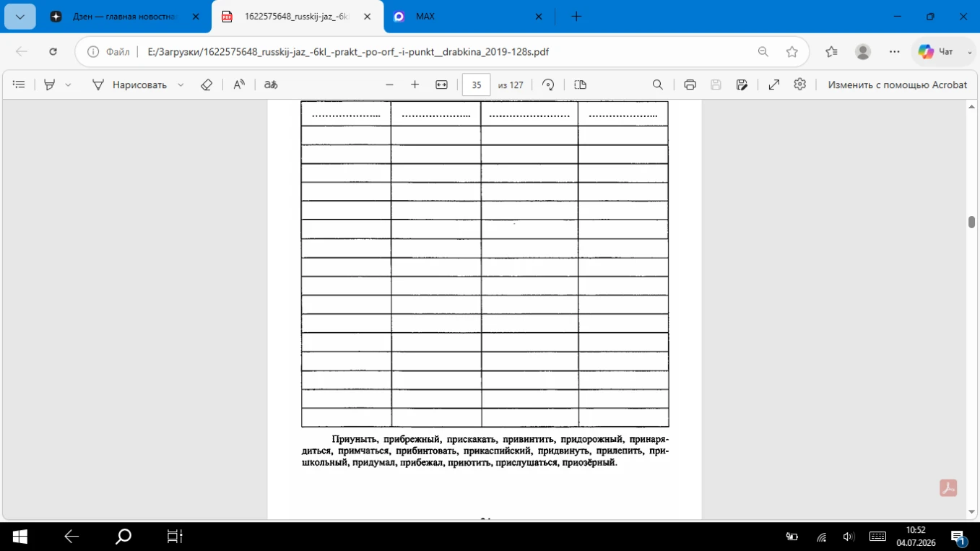Image resolution: width=980 pixels, height=551 pixels.
Task: Expand the highlight color dropdown arrow
Action: pos(68,84)
